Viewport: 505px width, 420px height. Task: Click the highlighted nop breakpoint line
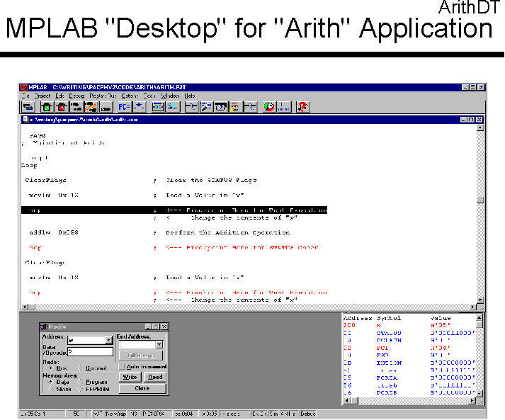(x=174, y=210)
